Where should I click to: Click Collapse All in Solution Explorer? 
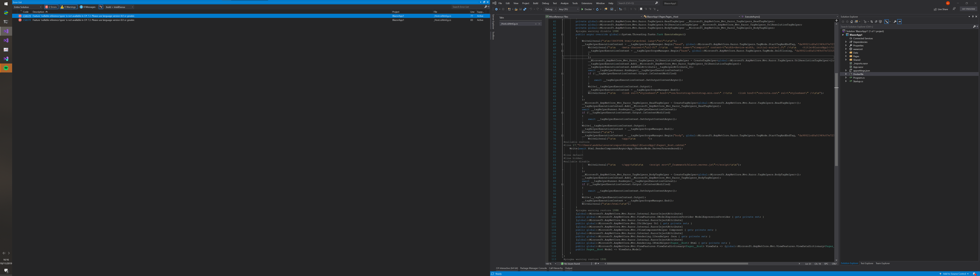coord(876,22)
